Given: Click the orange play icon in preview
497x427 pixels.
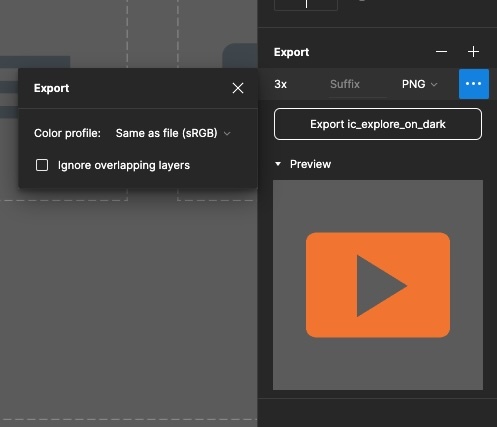Looking at the screenshot, I should (x=378, y=285).
